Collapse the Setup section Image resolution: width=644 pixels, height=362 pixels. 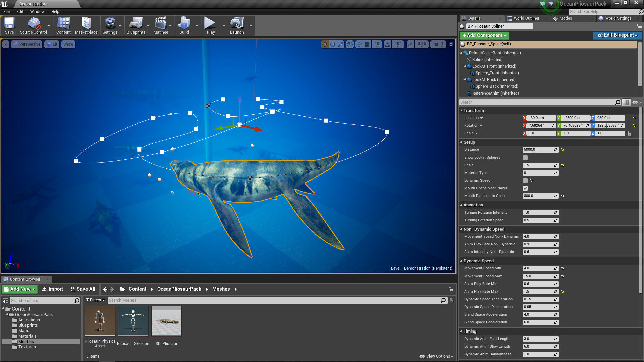coord(461,142)
